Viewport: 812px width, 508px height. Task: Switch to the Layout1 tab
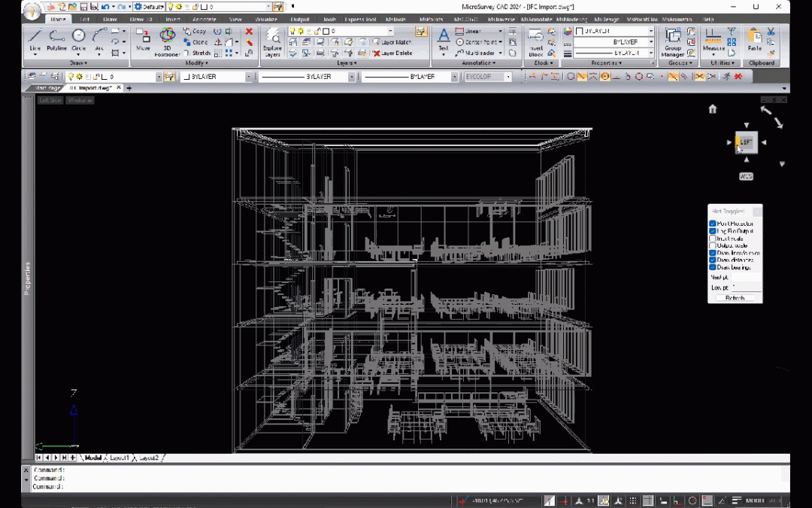tap(121, 458)
